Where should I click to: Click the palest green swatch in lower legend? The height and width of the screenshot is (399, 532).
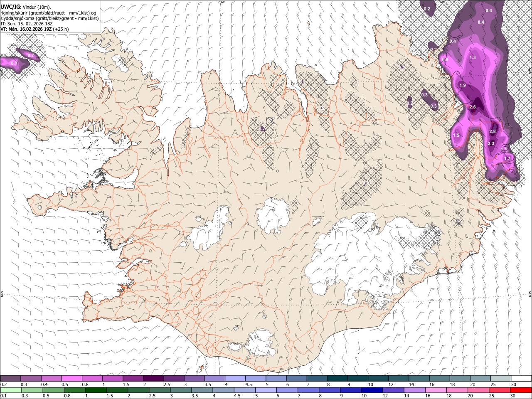[x=11, y=390]
